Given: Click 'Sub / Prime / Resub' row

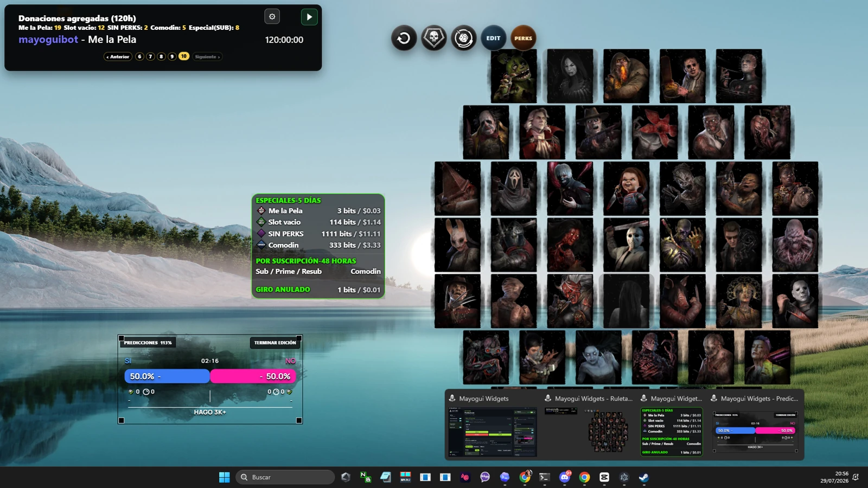Looking at the screenshot, I should coord(318,272).
